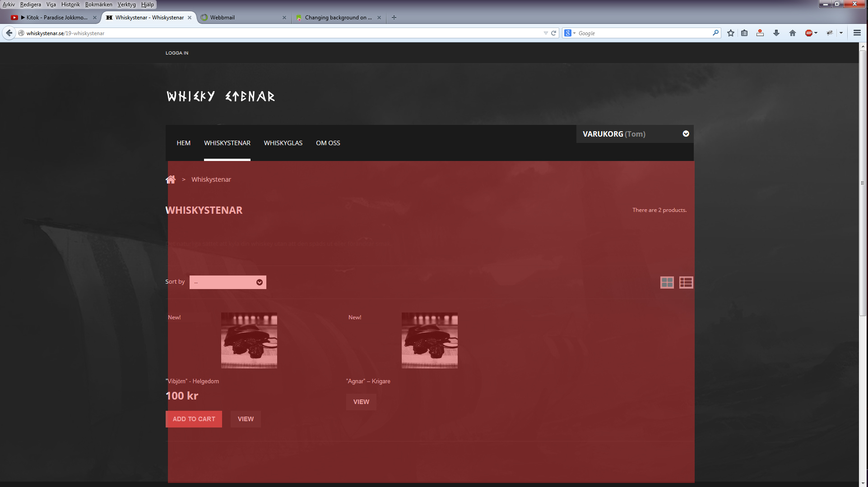This screenshot has width=868, height=487.
Task: Close the Whiskystenar tab
Action: point(190,18)
